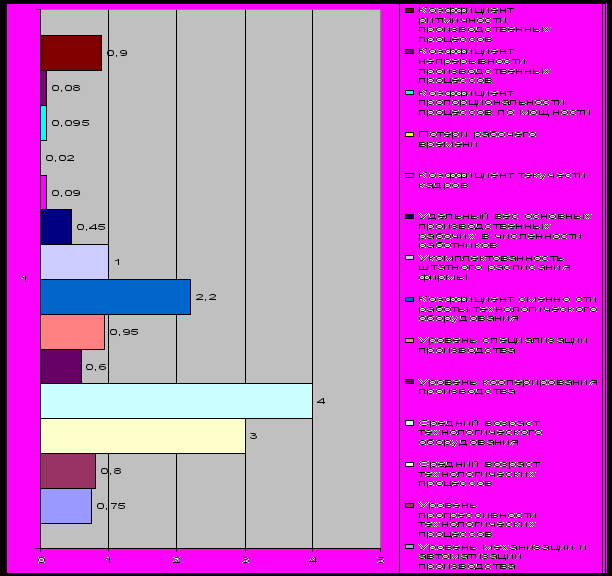Select the dark red bar valued 0,9
The height and width of the screenshot is (576, 612).
tap(71, 53)
